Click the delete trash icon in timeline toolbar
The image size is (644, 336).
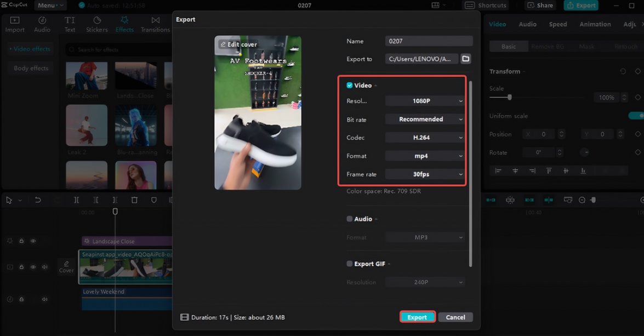click(134, 200)
